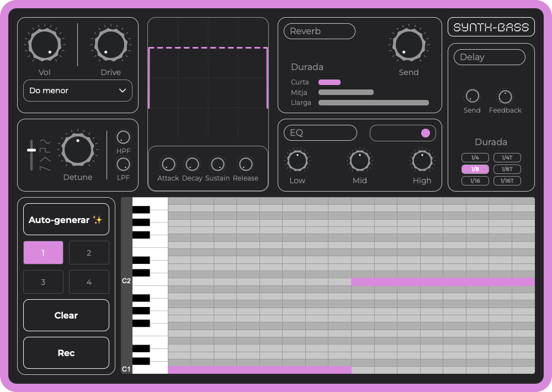This screenshot has width=552, height=392.
Task: Click the Reverb Send knob
Action: [x=408, y=45]
